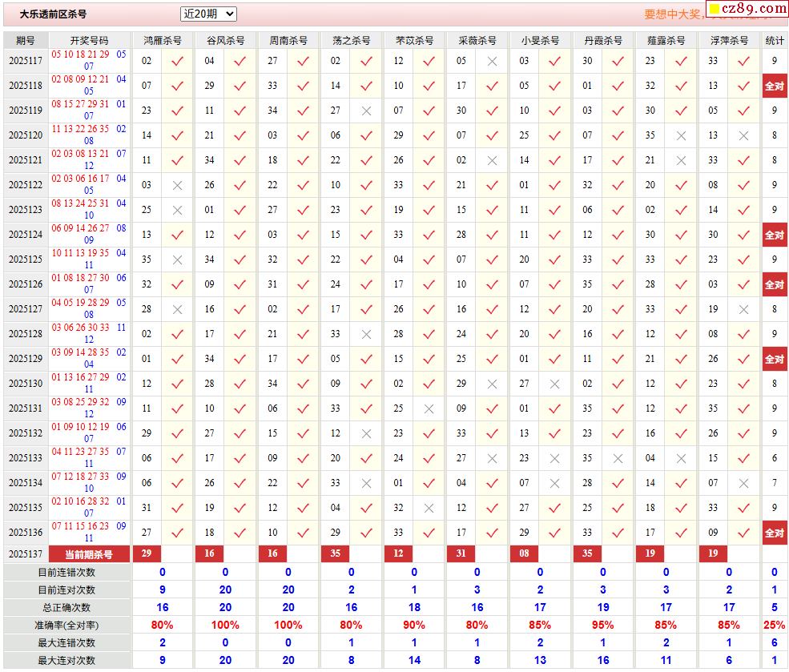The image size is (789, 672).
Task: Click the 开奖号码 column header
Action: pyautogui.click(x=89, y=40)
